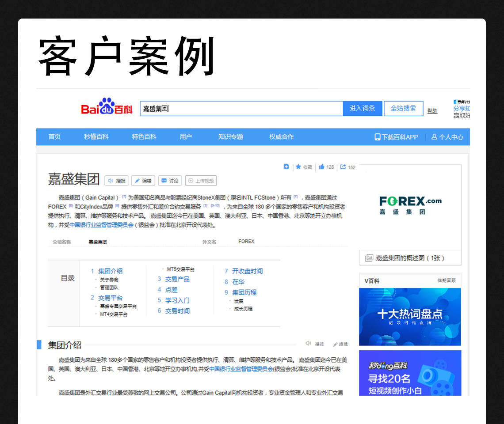This screenshot has height=424, width=504.
Task: Jump to 交易时间 in the 目录
Action: pyautogui.click(x=177, y=311)
